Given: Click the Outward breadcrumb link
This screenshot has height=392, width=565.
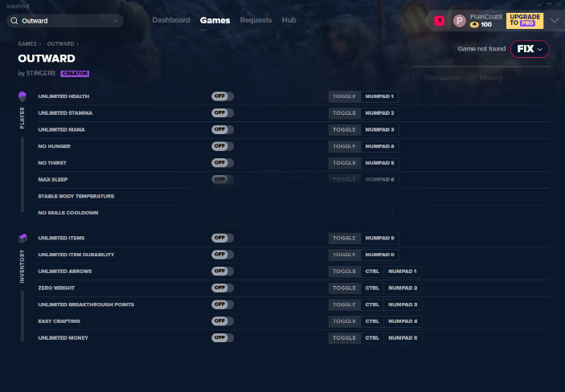Looking at the screenshot, I should click(60, 44).
